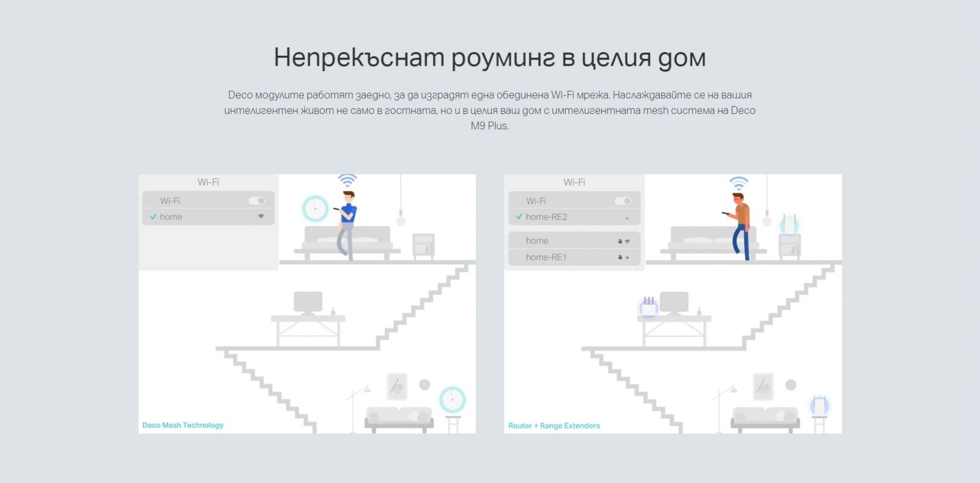This screenshot has width=980, height=483.
Task: Select the 'home-RE1' network row
Action: coord(574,257)
